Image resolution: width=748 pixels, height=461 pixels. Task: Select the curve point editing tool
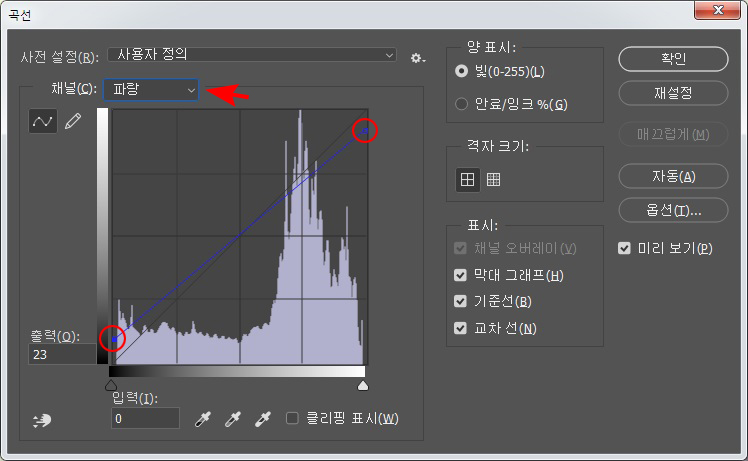click(43, 121)
